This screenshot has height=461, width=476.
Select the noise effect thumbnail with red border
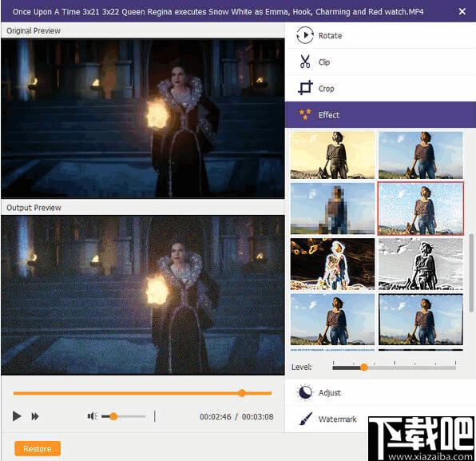pyautogui.click(x=420, y=209)
